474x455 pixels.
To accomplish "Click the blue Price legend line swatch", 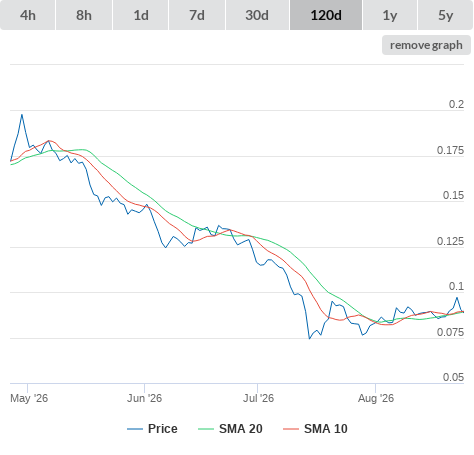I will click(x=135, y=429).
